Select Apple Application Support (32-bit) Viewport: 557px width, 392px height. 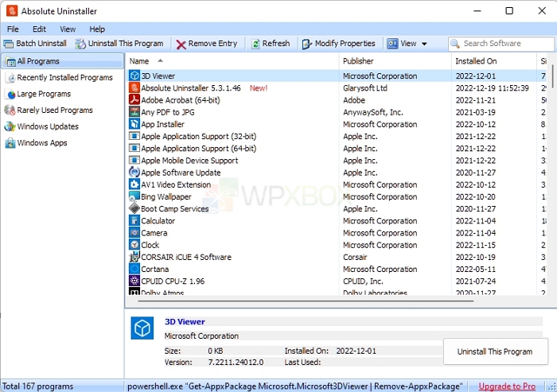point(199,136)
